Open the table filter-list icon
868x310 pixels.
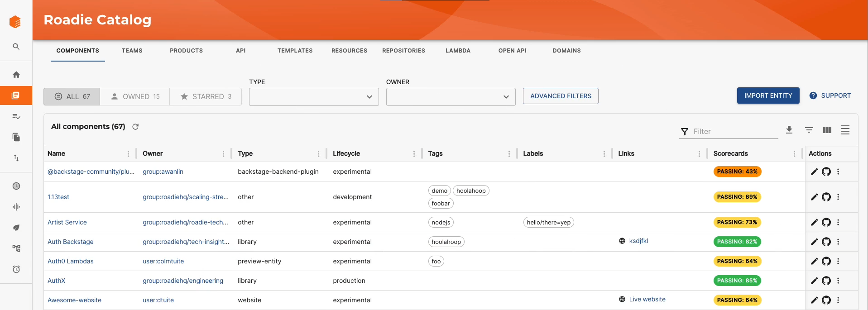[x=809, y=130]
